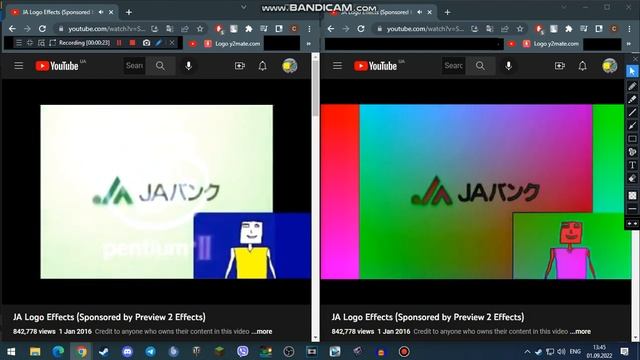The image size is (640, 360).
Task: Expand description with ...more in left window
Action: (x=262, y=331)
